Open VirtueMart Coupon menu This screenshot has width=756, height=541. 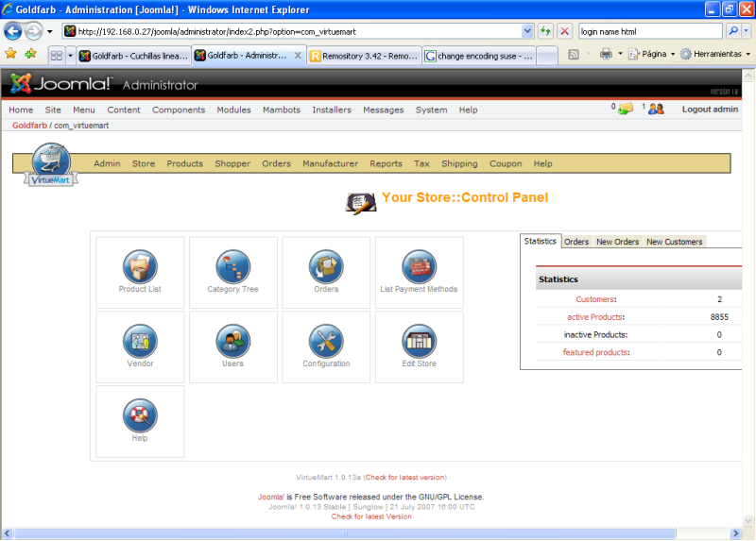(x=506, y=163)
